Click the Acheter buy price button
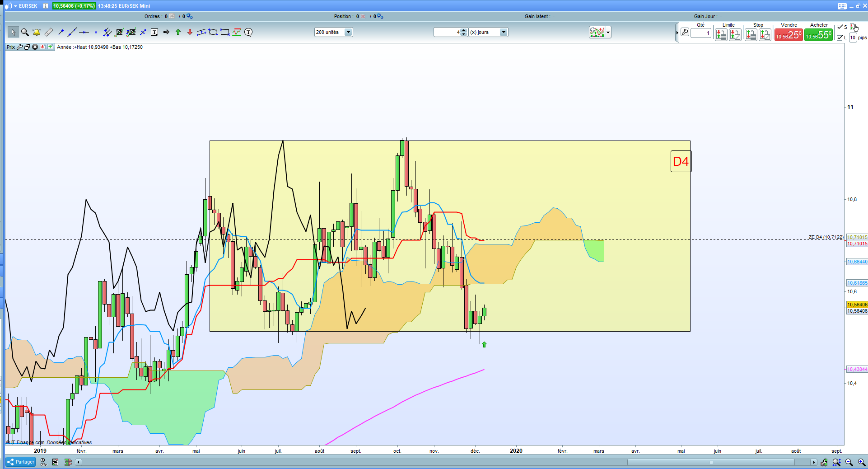Image resolution: width=868 pixels, height=469 pixels. coord(818,35)
